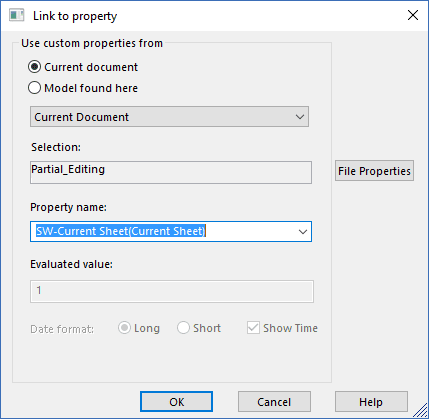Click the Property name label

68,207
